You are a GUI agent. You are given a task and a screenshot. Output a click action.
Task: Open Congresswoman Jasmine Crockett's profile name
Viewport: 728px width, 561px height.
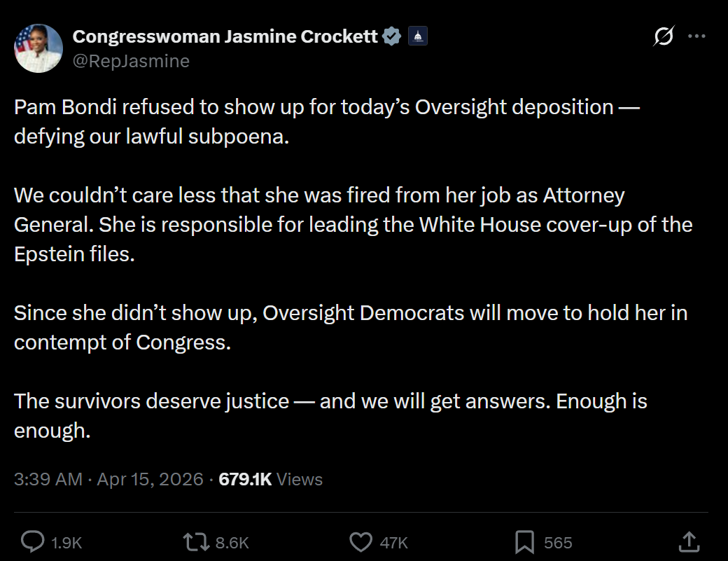(x=224, y=35)
